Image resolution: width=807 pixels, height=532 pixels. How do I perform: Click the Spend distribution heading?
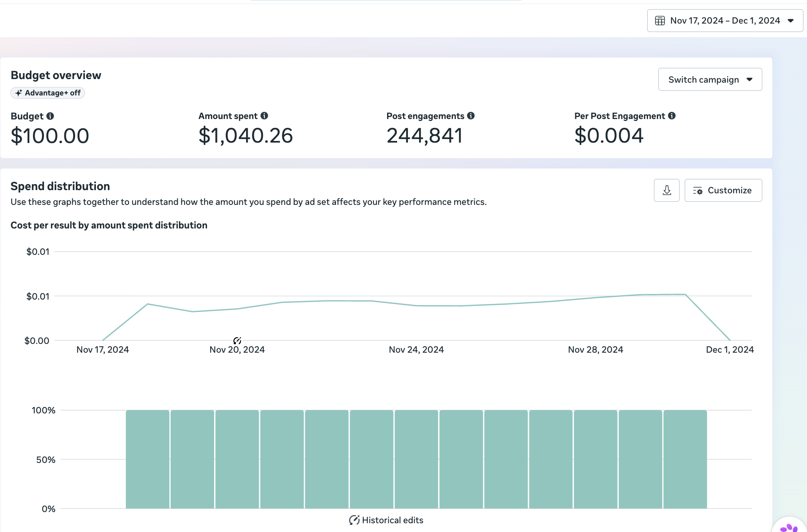tap(60, 186)
